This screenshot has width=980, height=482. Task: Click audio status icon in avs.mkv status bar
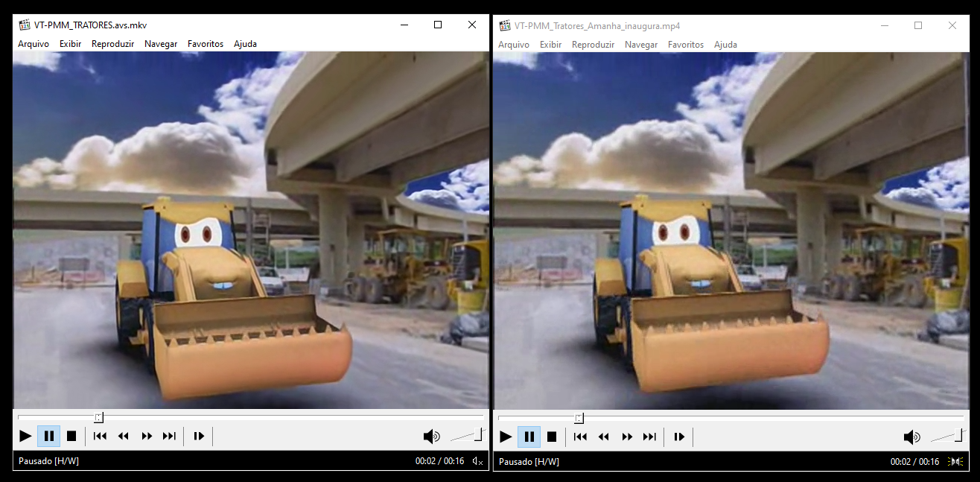(478, 461)
